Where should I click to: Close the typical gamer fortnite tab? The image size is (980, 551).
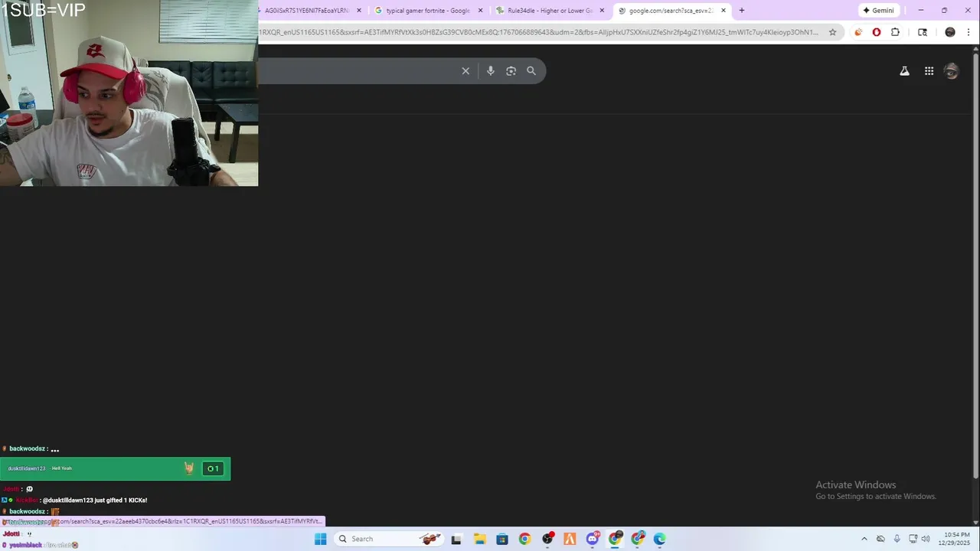(480, 11)
